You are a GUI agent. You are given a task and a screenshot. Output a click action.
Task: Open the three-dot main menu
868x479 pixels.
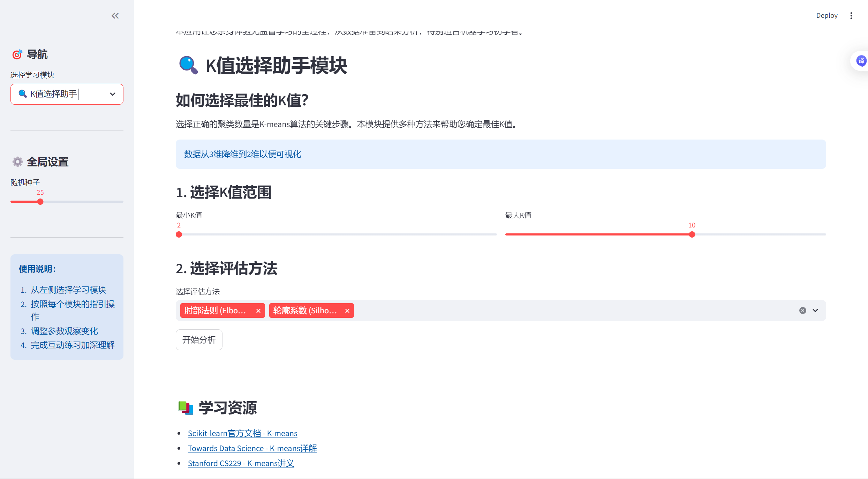click(851, 16)
